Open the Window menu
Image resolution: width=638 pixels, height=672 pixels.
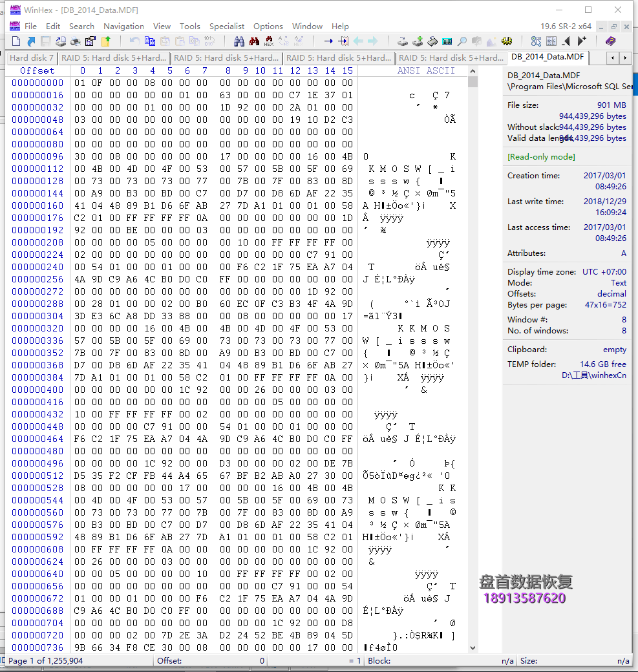(307, 26)
